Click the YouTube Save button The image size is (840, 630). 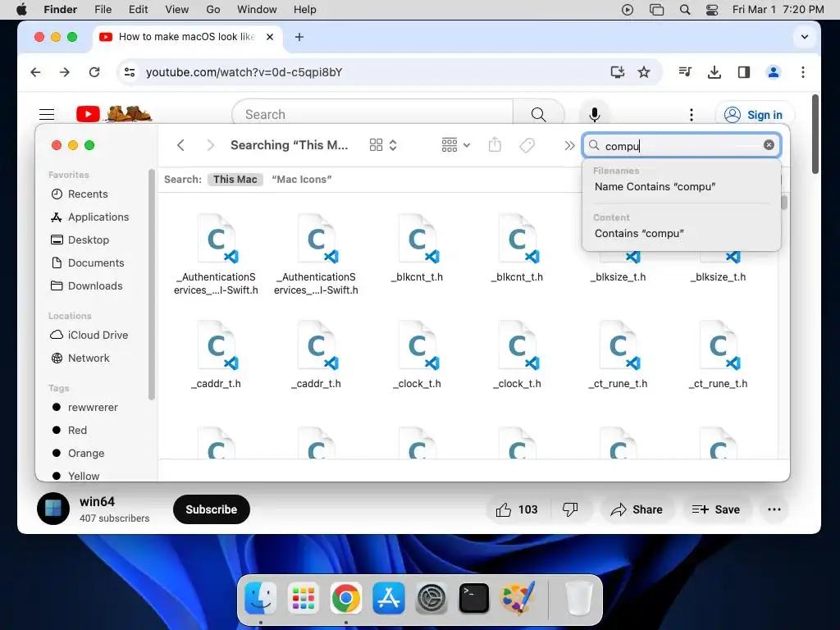tap(715, 509)
